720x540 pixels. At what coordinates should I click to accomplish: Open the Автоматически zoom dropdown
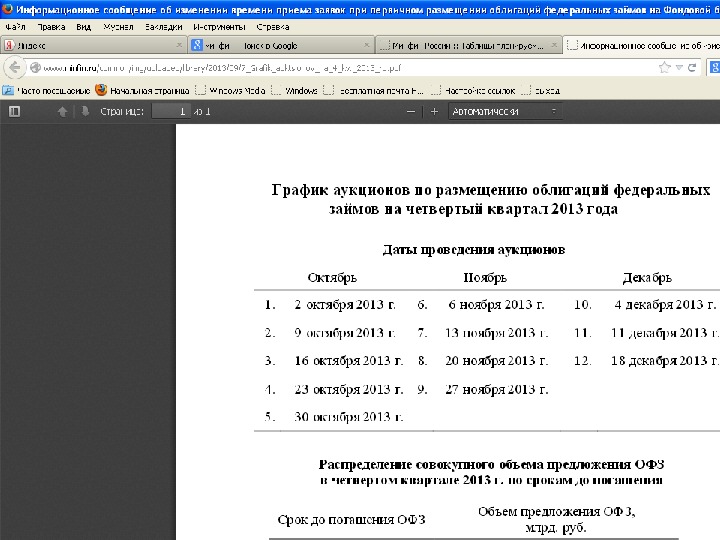click(505, 112)
